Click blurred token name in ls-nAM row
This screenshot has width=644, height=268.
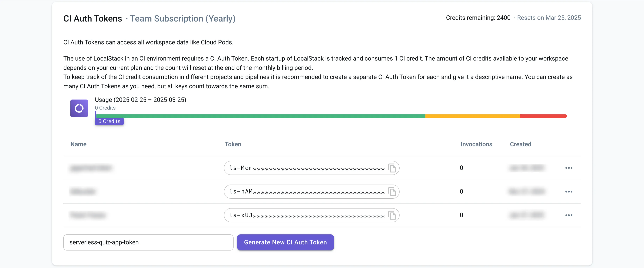pyautogui.click(x=83, y=192)
